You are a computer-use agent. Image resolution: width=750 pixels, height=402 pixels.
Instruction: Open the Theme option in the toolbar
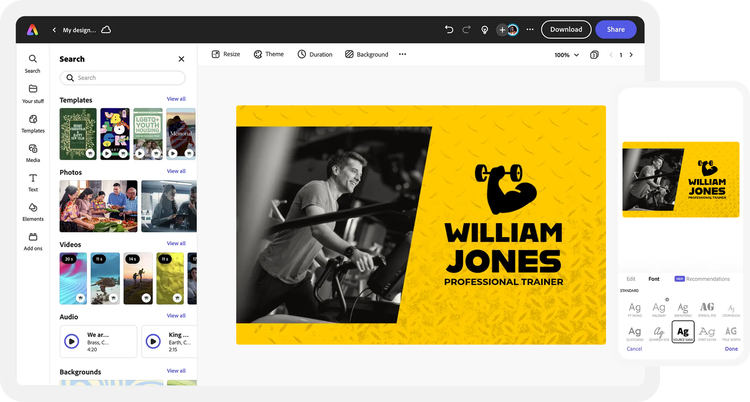(268, 54)
